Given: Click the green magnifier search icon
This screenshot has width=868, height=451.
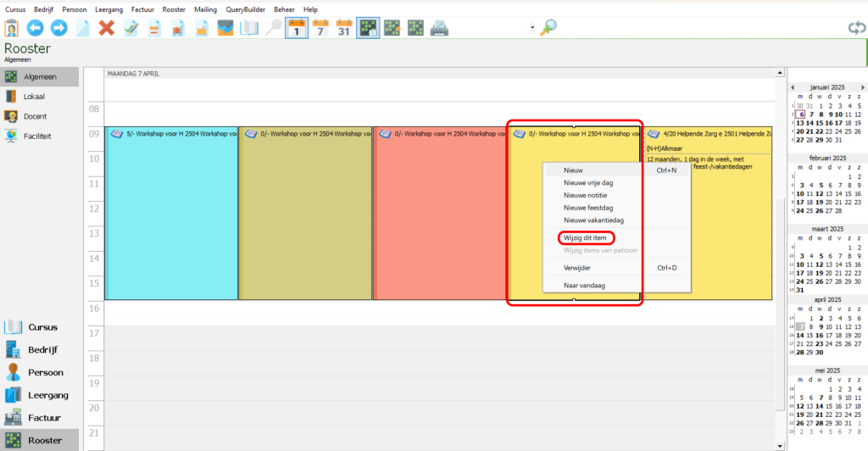Looking at the screenshot, I should pos(548,27).
